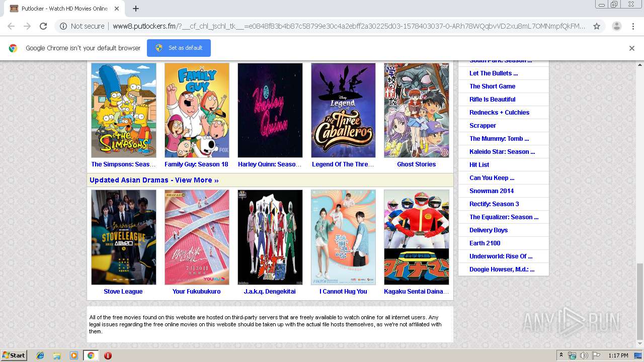
Task: Open Legend Of The Three title link
Action: (x=343, y=164)
